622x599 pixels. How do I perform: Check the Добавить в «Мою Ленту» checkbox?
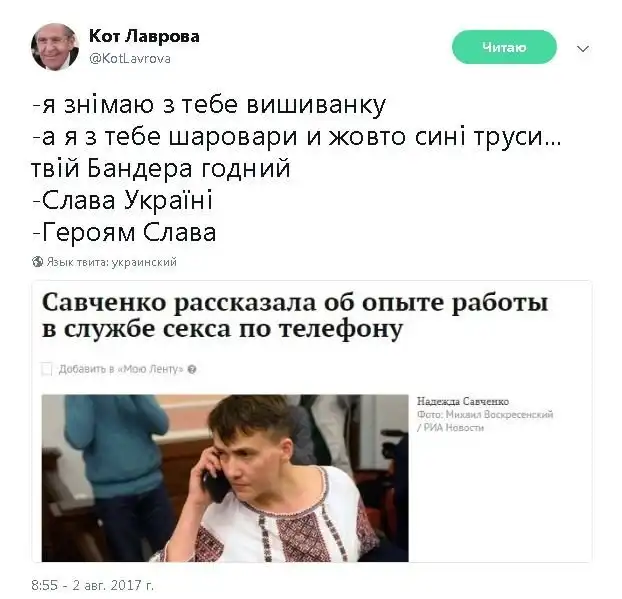point(47,369)
